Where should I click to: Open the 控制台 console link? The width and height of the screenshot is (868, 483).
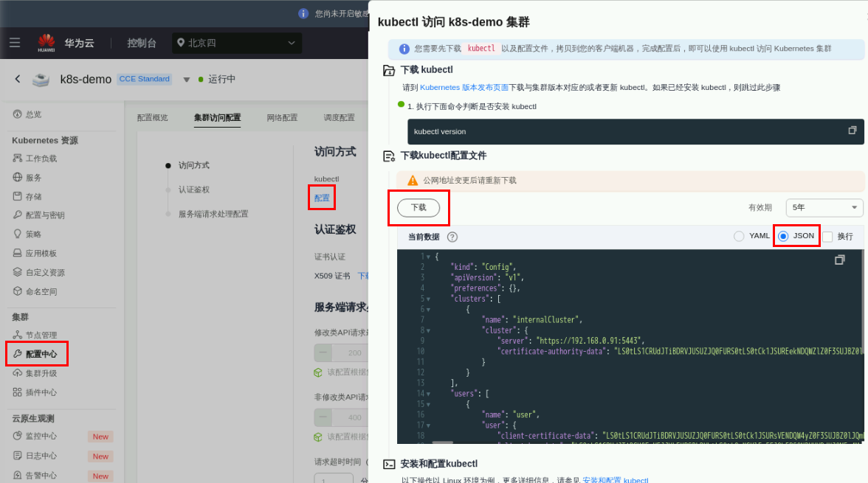click(x=142, y=43)
